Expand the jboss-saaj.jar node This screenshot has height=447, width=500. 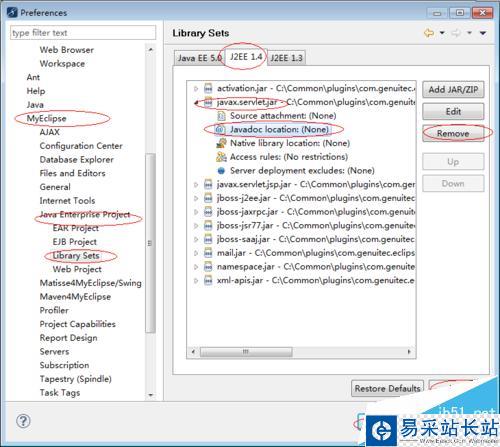(196, 239)
